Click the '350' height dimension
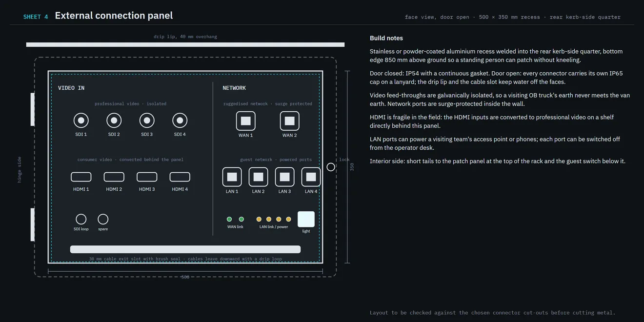 coord(352,167)
